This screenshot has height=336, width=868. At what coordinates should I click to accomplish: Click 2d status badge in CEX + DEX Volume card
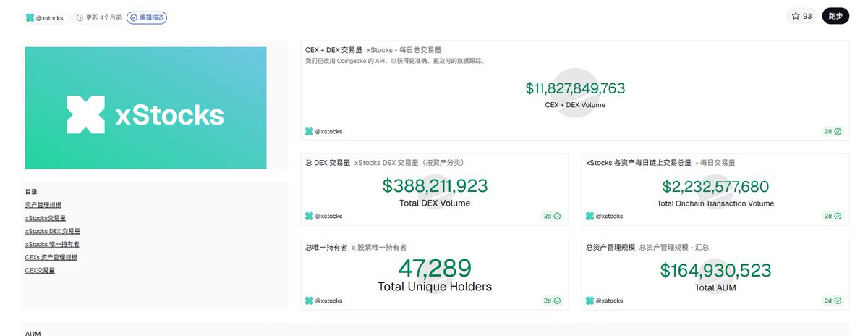tap(833, 132)
